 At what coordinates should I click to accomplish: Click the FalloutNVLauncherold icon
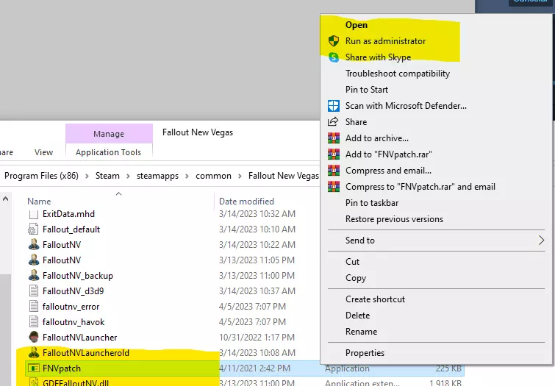click(x=34, y=353)
